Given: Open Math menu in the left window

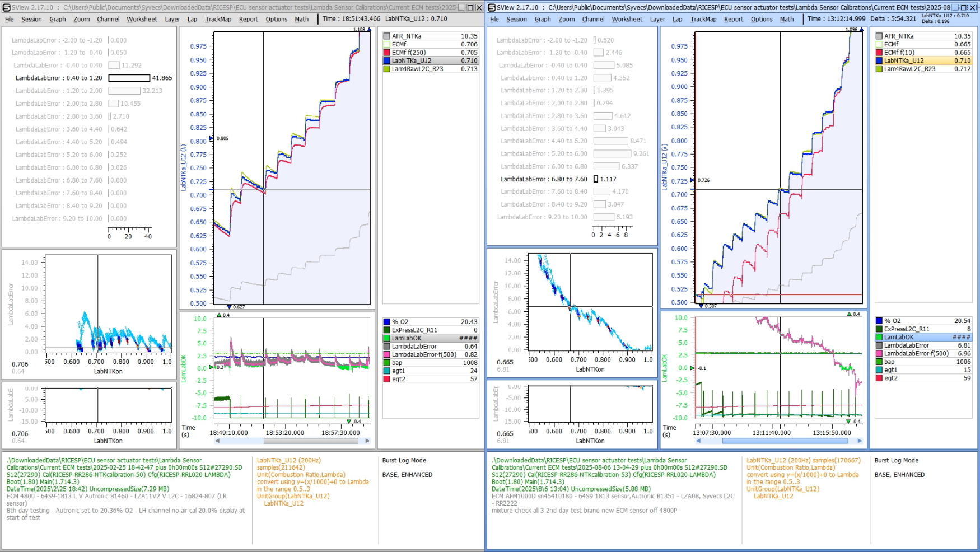Looking at the screenshot, I should (x=301, y=19).
